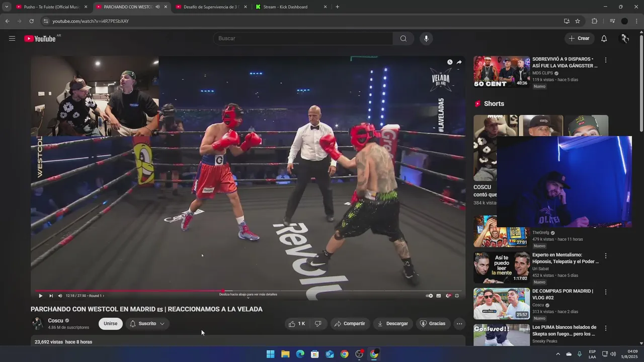Open Microsoft Edge from the taskbar
This screenshot has height=362, width=644.
tap(300, 354)
